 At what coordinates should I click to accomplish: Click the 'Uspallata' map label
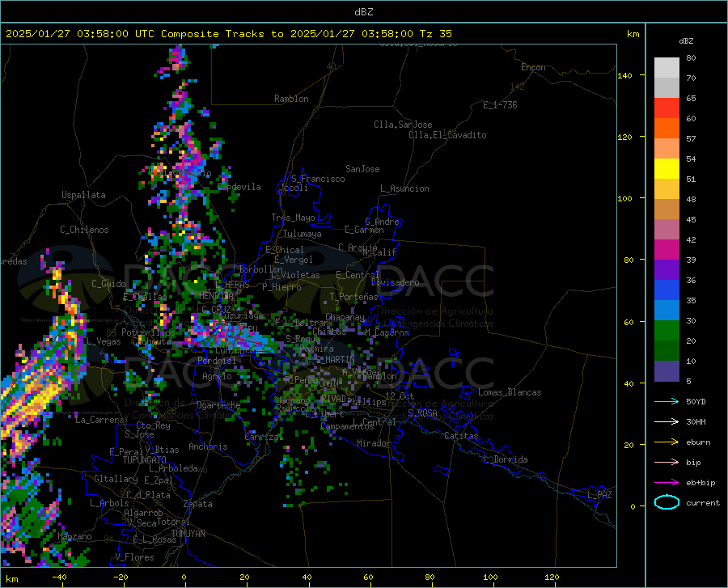point(83,195)
